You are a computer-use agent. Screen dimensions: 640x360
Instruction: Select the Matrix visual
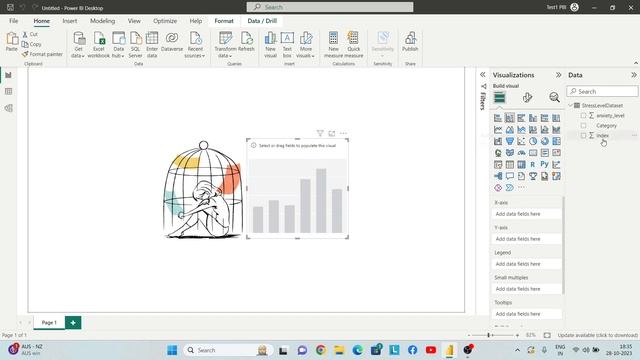[x=521, y=164]
